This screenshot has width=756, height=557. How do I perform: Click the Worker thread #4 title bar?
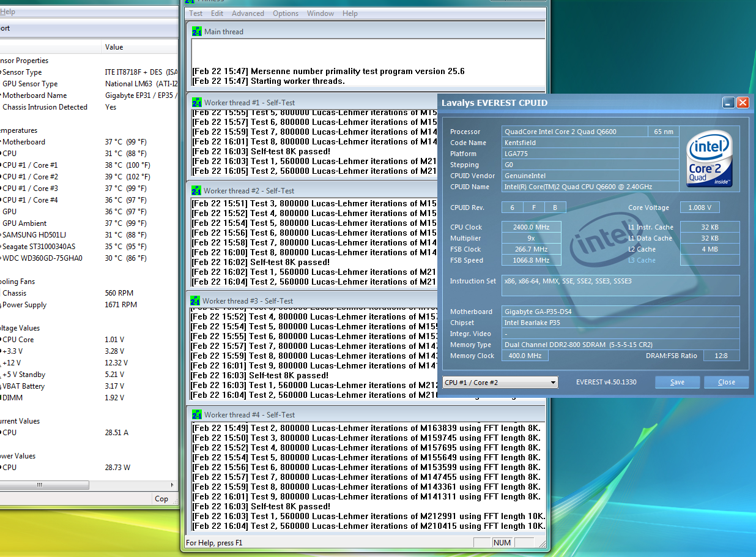pos(365,414)
